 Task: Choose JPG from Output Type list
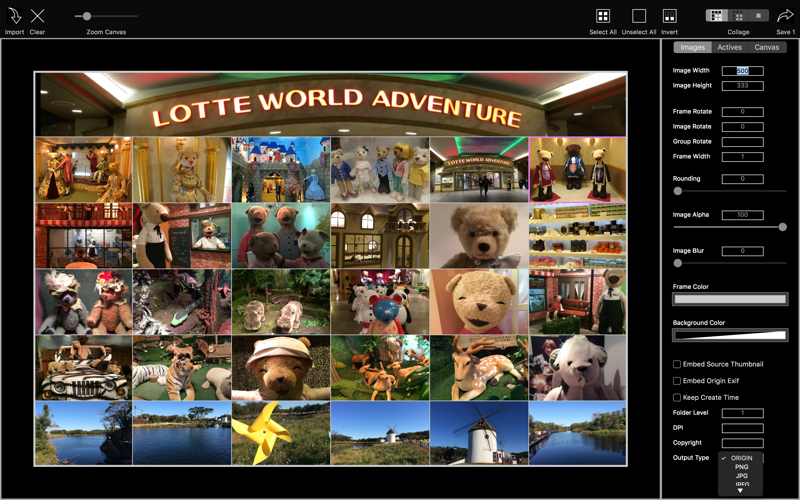(x=741, y=476)
